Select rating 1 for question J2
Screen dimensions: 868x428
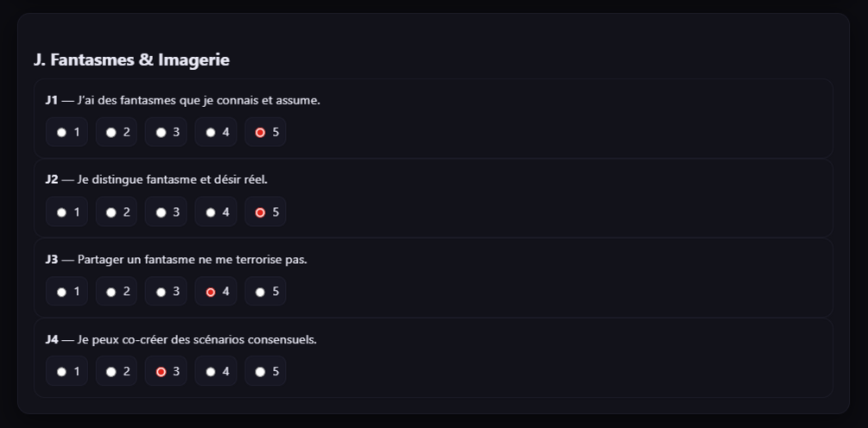coord(61,212)
